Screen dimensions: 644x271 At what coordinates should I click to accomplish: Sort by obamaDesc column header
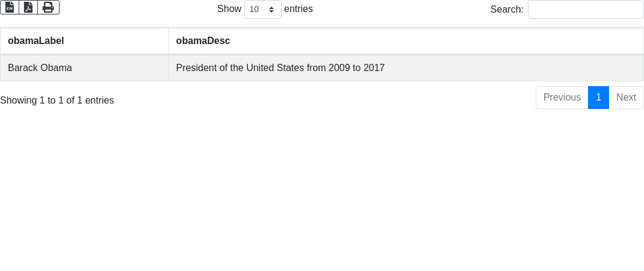point(203,41)
